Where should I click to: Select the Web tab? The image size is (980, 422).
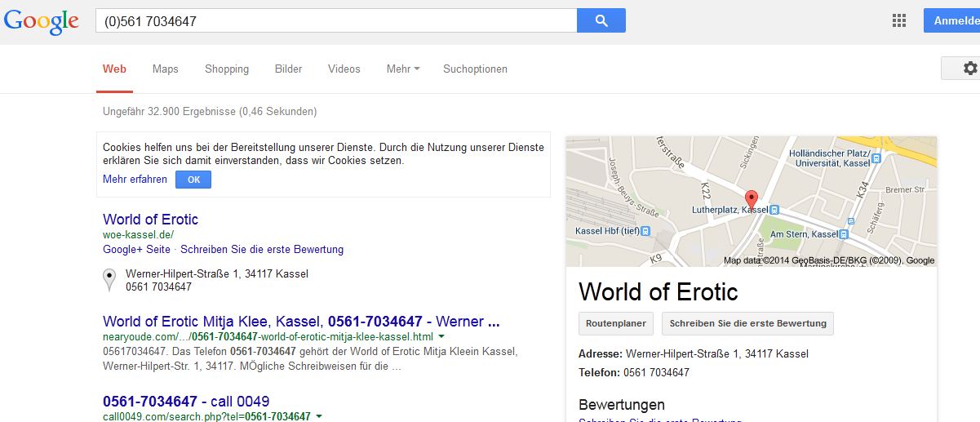point(114,69)
